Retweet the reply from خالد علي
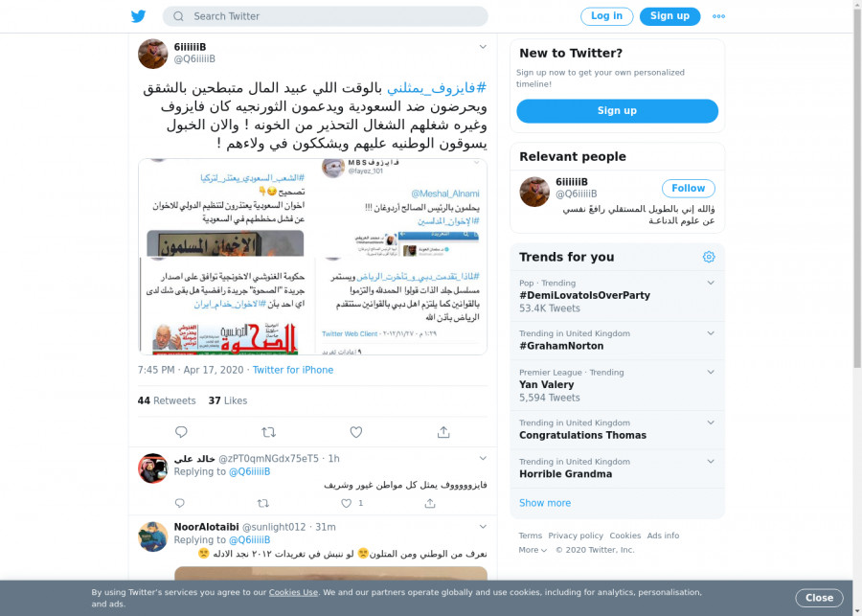Image resolution: width=862 pixels, height=616 pixels. (x=262, y=503)
